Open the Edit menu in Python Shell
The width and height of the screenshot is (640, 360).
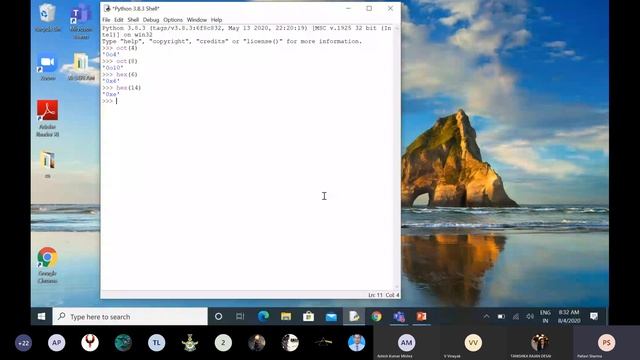[x=119, y=20]
